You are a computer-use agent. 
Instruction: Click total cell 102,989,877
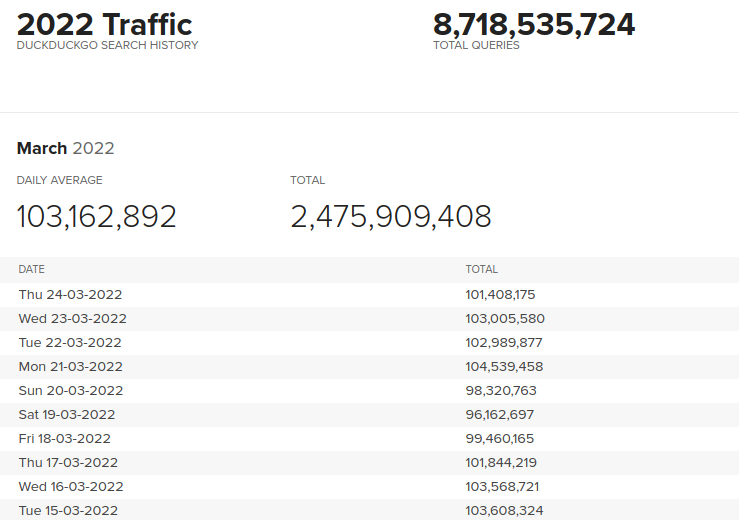click(504, 343)
